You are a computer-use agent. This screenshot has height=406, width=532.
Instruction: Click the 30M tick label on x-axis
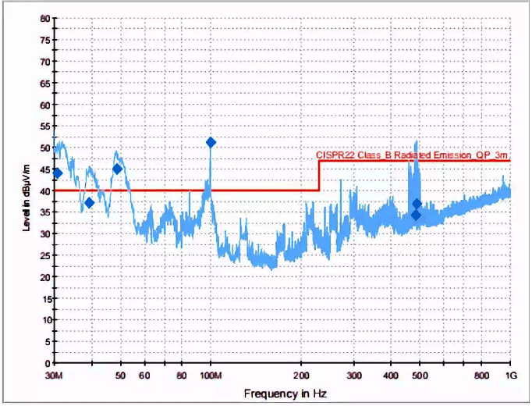pyautogui.click(x=54, y=377)
